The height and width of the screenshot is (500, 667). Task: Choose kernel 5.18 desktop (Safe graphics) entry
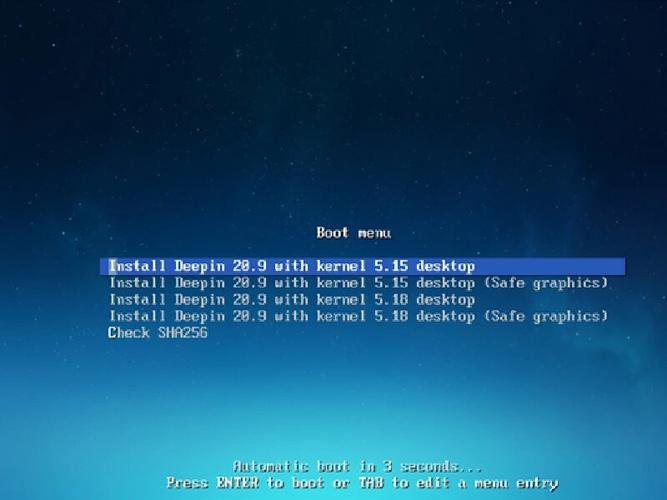click(359, 316)
